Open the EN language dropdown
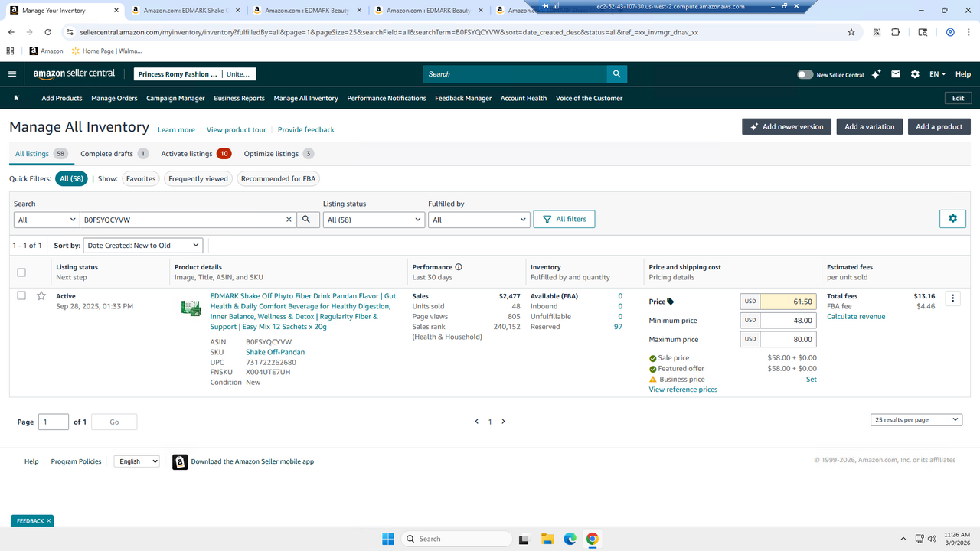Image resolution: width=980 pixels, height=551 pixels. click(938, 74)
